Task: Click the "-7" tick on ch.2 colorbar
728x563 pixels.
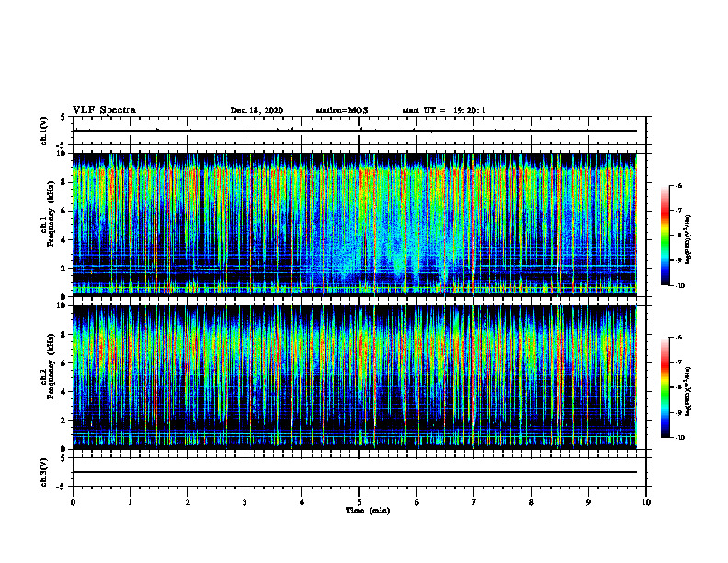Action: (x=678, y=362)
